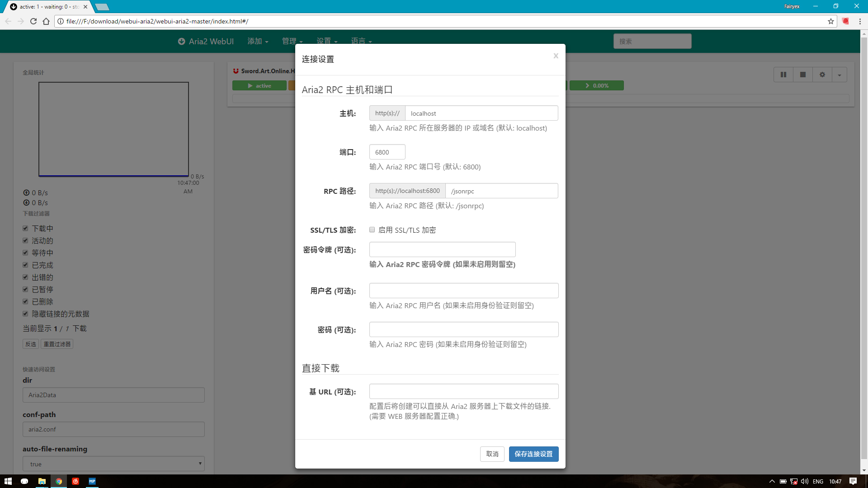Bookmark page with star icon
This screenshot has width=868, height=488.
[830, 21]
